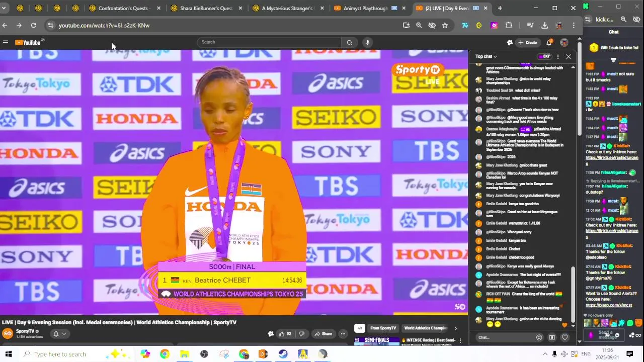Close the YouTube live chat panel
The image size is (644, 362).
pyautogui.click(x=569, y=56)
